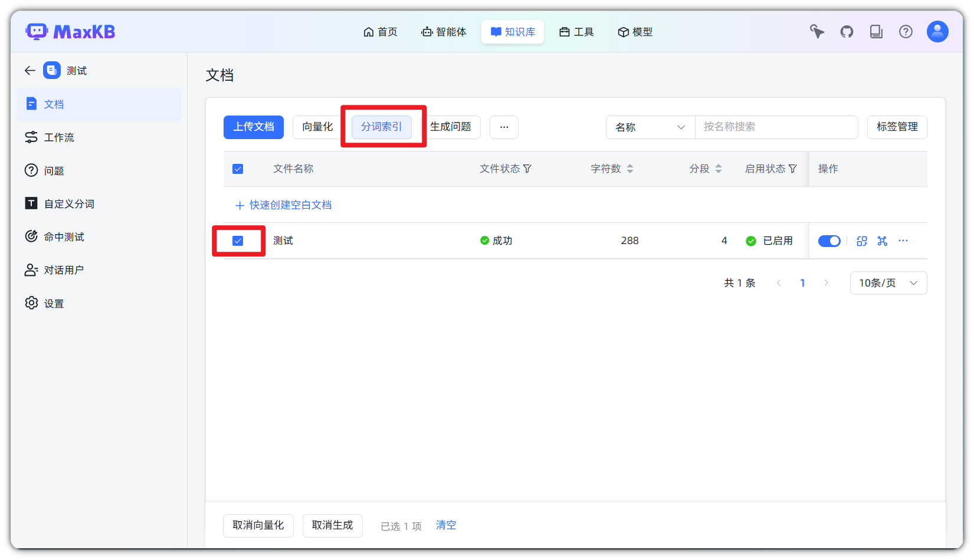This screenshot has height=560, width=974.
Task: Switch to the 知识库 tab
Action: point(513,32)
